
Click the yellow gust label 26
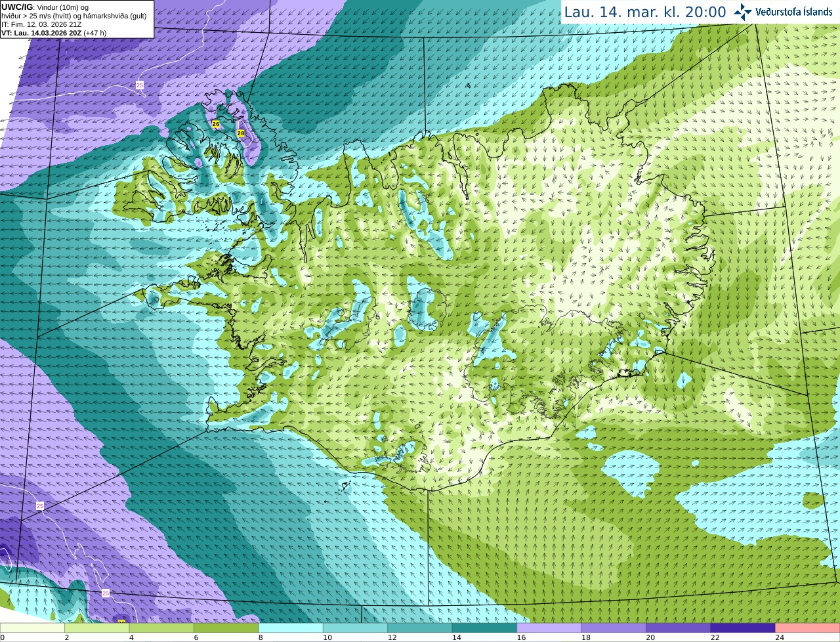[x=215, y=123]
